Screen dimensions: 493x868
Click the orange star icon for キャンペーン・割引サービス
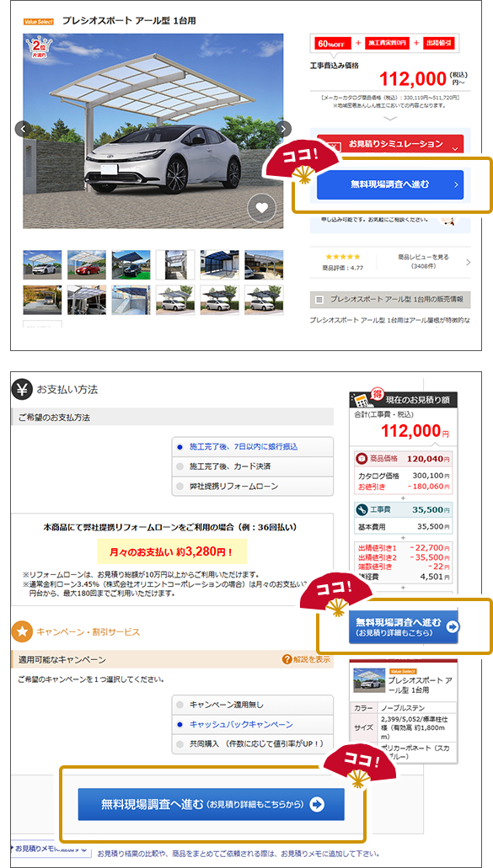[x=22, y=631]
